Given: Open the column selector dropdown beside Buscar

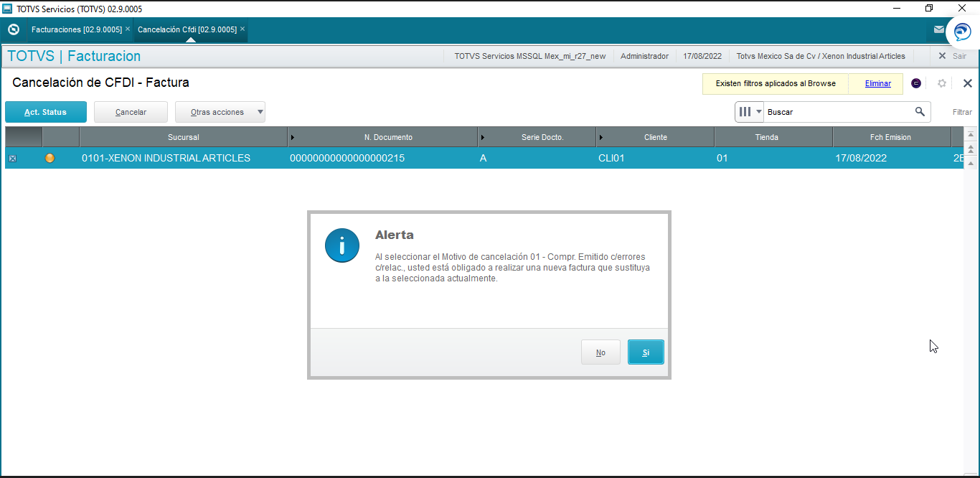Looking at the screenshot, I should 750,112.
